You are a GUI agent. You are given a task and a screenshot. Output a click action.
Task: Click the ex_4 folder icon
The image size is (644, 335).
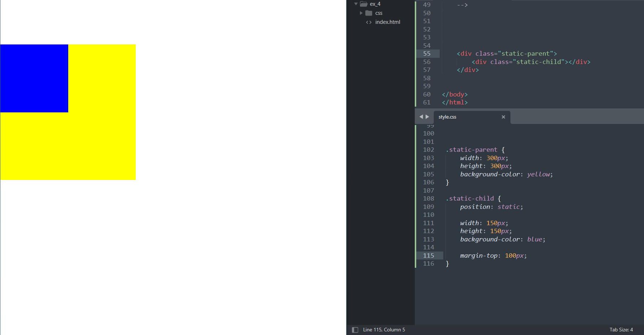364,4
